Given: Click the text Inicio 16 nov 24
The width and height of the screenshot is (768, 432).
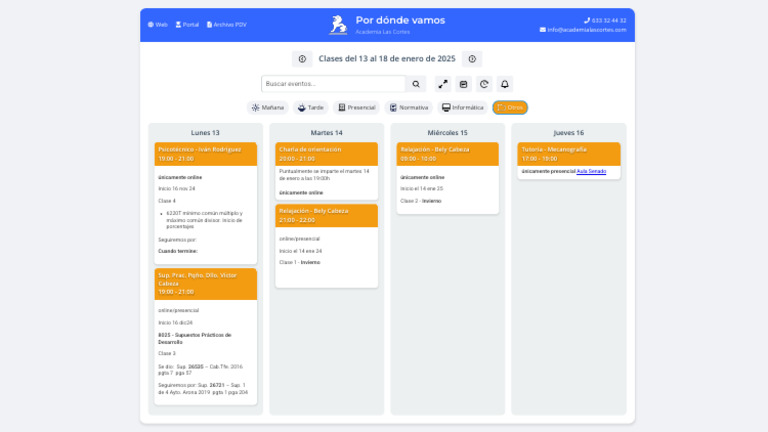Looking at the screenshot, I should 176,189.
